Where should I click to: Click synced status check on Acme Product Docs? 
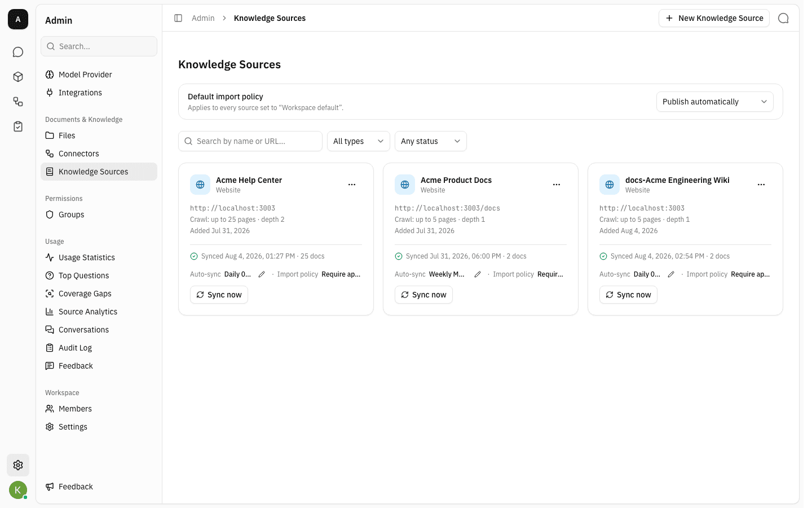[x=399, y=256]
